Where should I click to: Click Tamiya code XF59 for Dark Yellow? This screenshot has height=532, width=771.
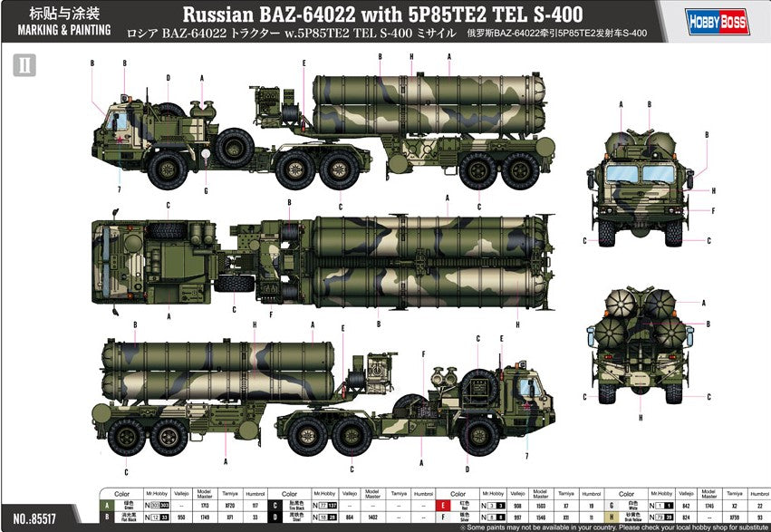click(x=734, y=517)
